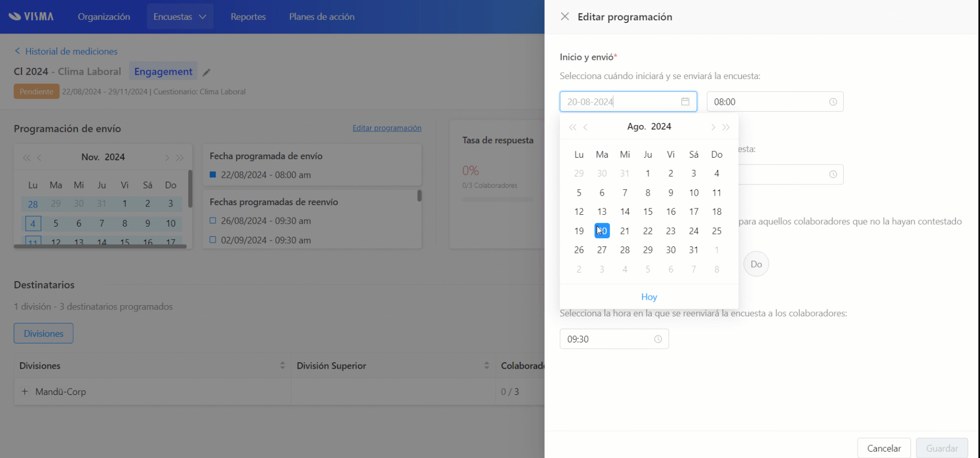Image resolution: width=980 pixels, height=458 pixels.
Task: Click the response rate progress bar
Action: (497, 199)
